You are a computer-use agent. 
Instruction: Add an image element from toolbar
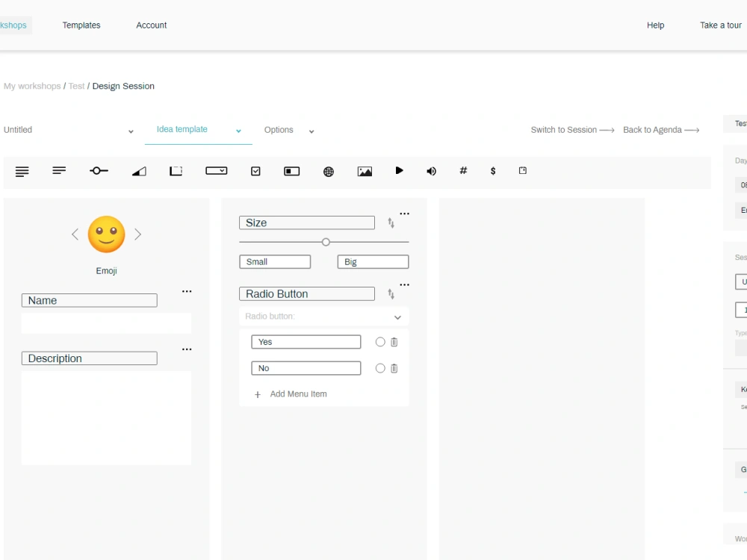click(x=365, y=172)
